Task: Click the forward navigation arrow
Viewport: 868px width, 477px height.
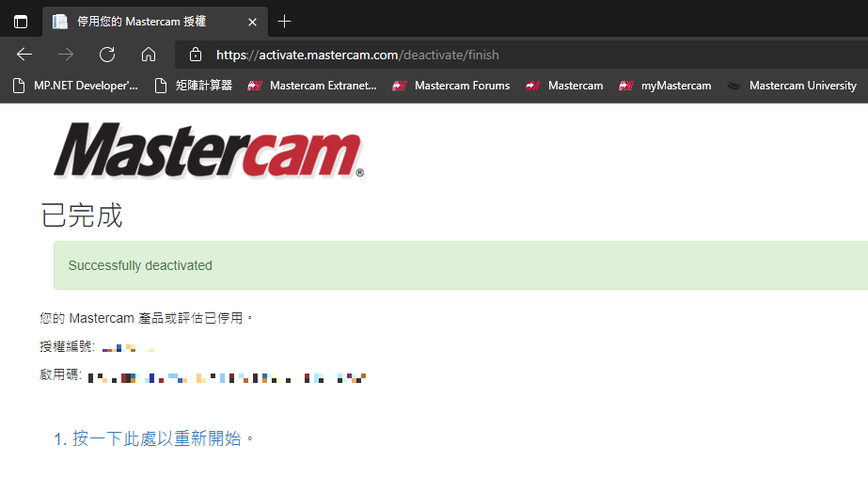Action: [66, 55]
